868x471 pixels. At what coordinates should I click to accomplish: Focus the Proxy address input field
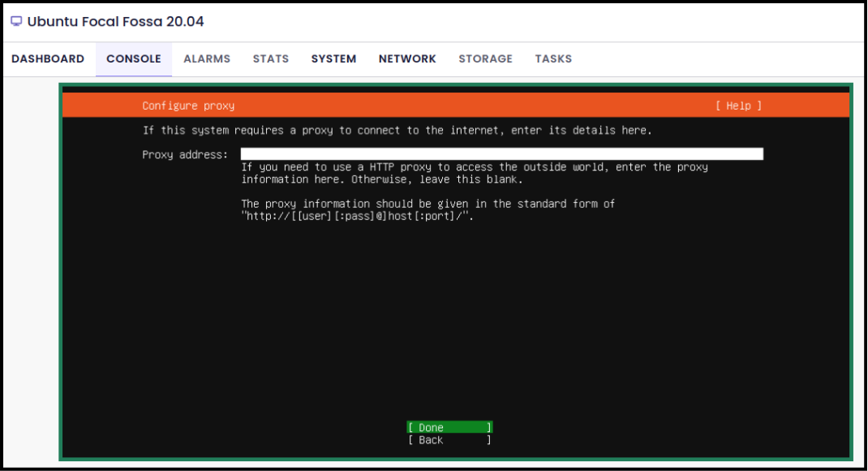[x=502, y=154]
